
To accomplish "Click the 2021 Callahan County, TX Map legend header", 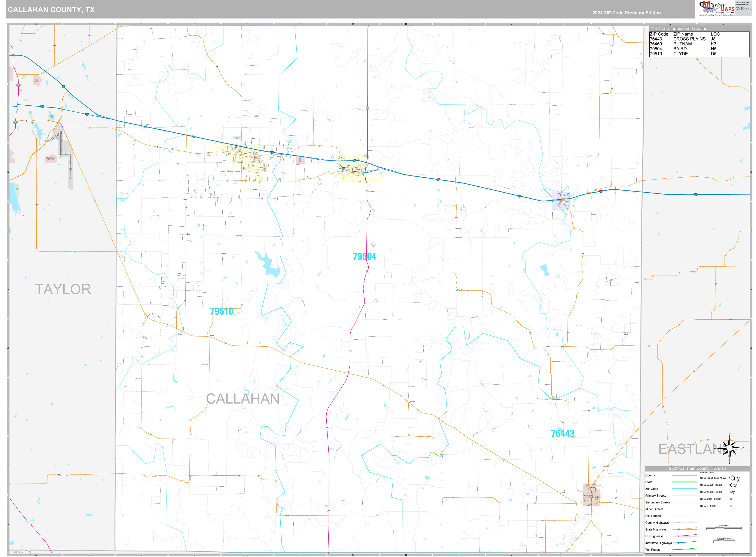I will [697, 468].
